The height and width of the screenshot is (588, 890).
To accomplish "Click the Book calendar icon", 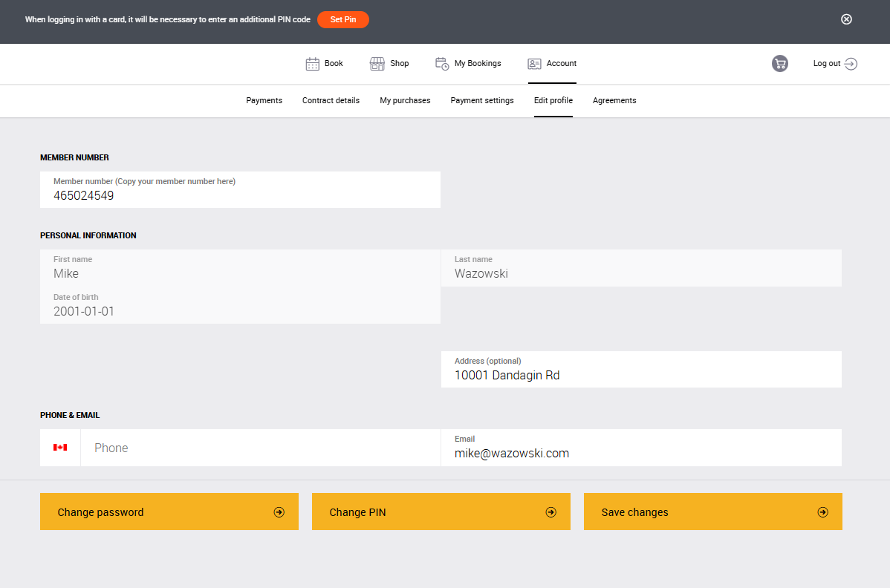I will [x=313, y=64].
